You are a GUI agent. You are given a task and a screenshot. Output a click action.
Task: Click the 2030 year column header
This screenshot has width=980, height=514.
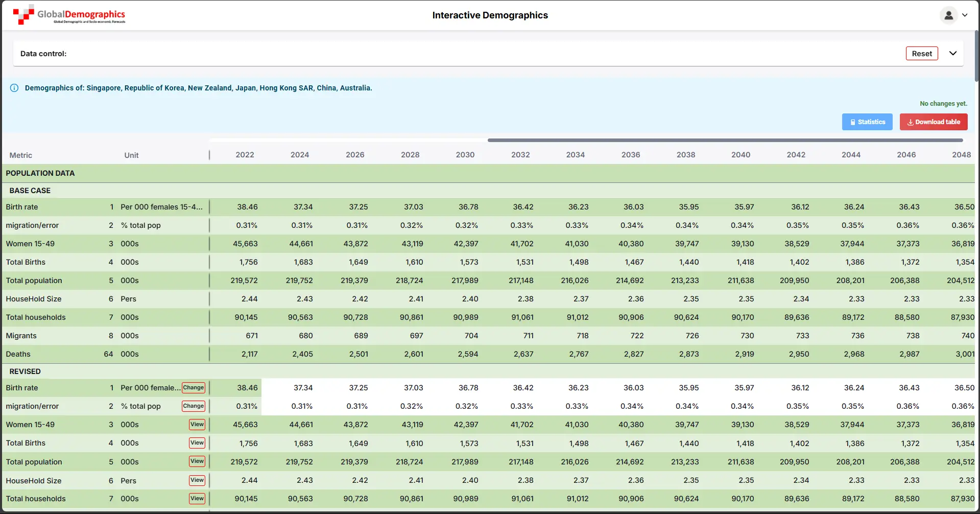click(x=465, y=155)
